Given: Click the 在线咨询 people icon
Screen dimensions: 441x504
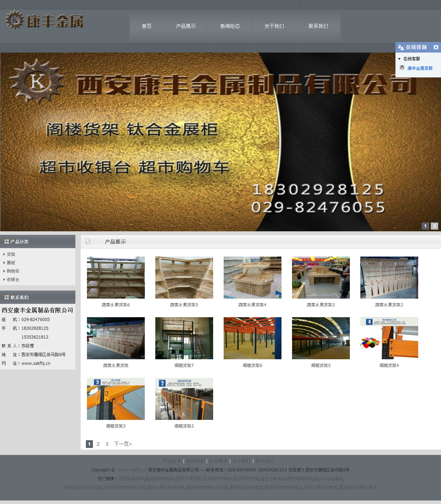Looking at the screenshot, I should tap(401, 47).
